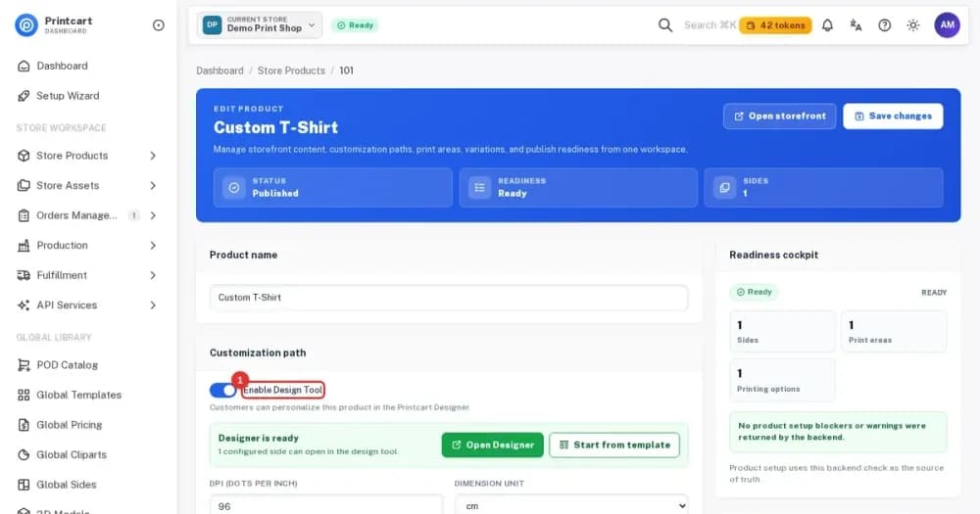
Task: Open notifications bell icon
Action: pyautogui.click(x=827, y=25)
